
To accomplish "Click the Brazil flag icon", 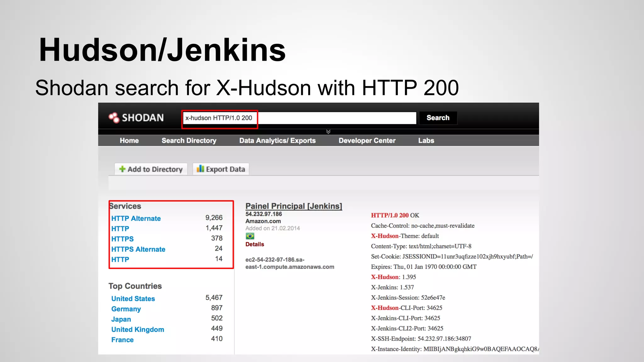I will coord(250,236).
